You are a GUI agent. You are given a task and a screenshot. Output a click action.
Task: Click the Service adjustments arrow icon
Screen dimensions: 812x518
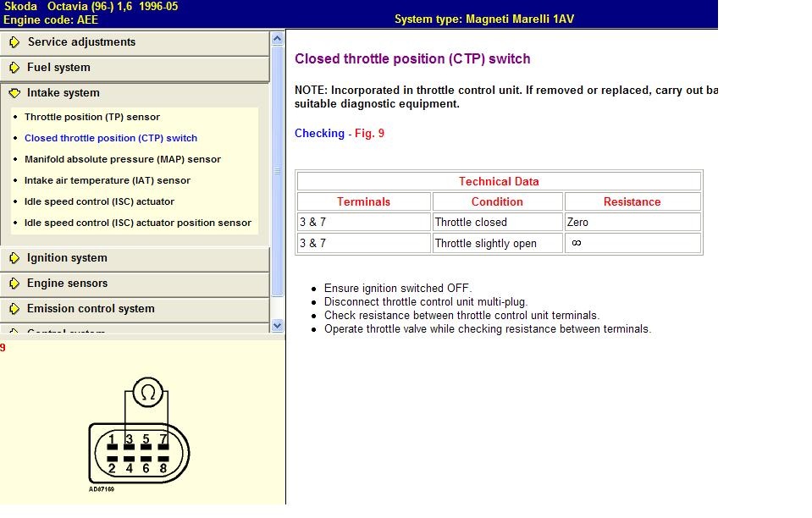tap(14, 42)
